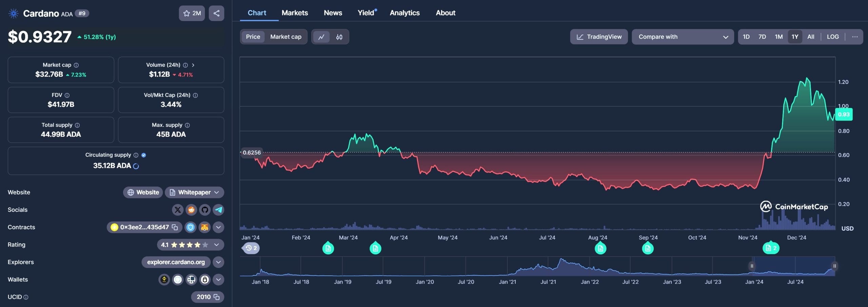This screenshot has width=868, height=307.
Task: Switch to the About tab
Action: (x=445, y=13)
